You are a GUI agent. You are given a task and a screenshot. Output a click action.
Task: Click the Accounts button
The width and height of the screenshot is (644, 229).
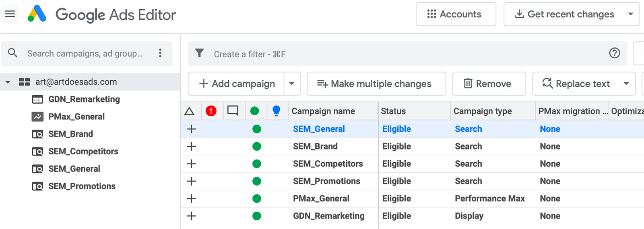tap(456, 14)
